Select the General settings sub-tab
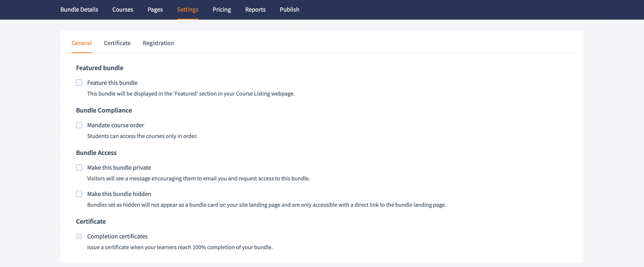 (x=81, y=43)
